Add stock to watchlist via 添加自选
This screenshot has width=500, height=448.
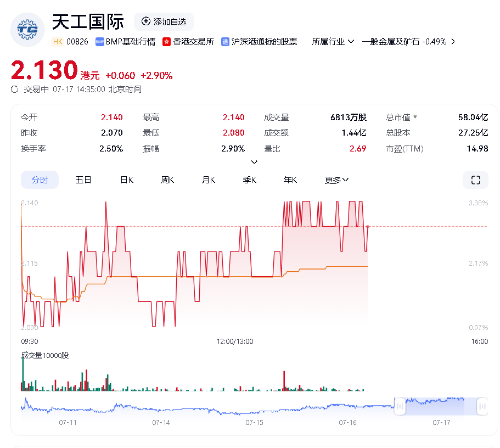pyautogui.click(x=164, y=22)
